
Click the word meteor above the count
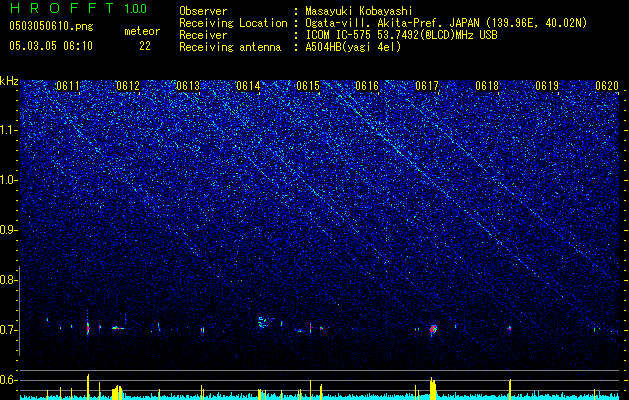click(x=142, y=31)
